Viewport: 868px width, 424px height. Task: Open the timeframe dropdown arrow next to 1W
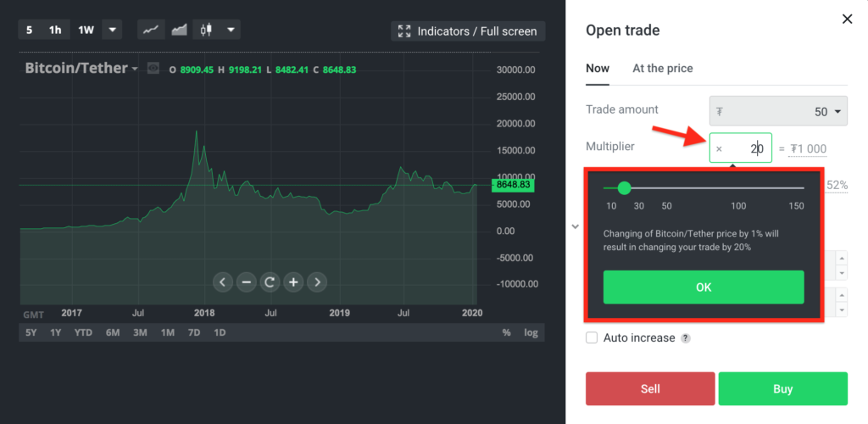(x=113, y=30)
